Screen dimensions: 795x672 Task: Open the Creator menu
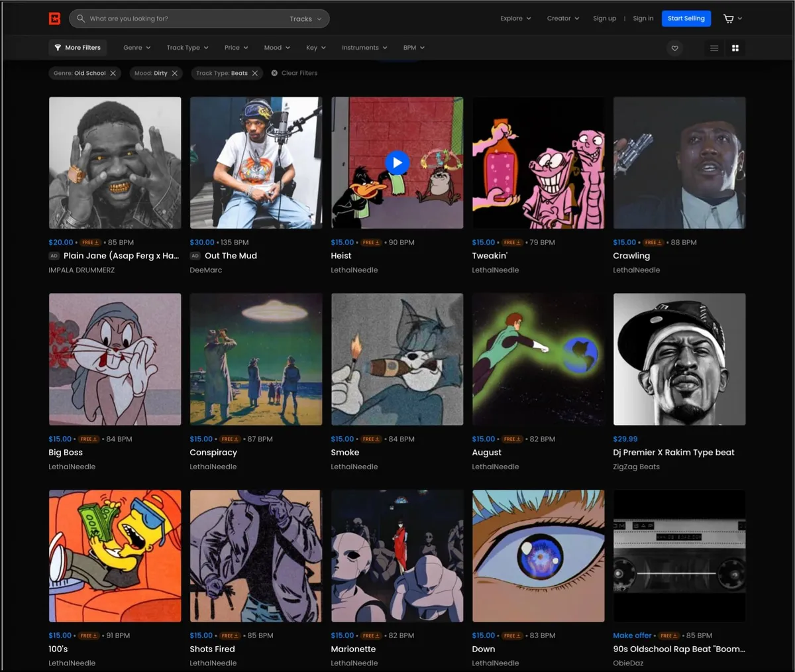point(563,19)
